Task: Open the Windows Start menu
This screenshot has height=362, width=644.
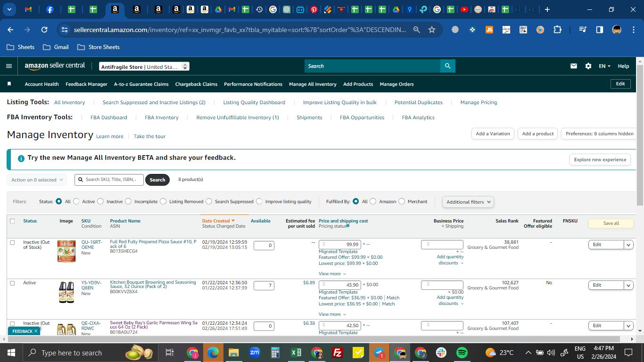Action: tap(11, 353)
